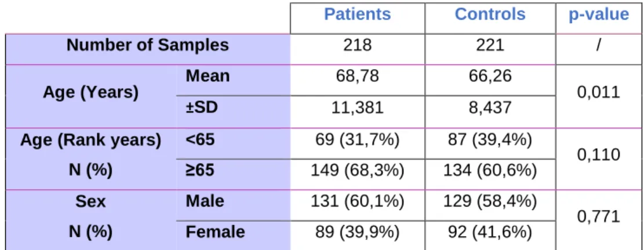The width and height of the screenshot is (644, 250).
Task: Select the sex p-value 0,771
Action: 598,216
